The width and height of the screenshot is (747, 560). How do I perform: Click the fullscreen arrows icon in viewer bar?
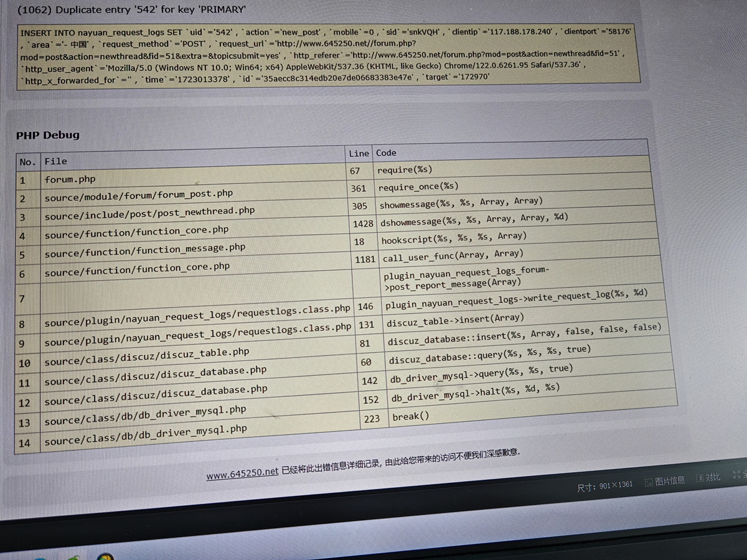[737, 474]
